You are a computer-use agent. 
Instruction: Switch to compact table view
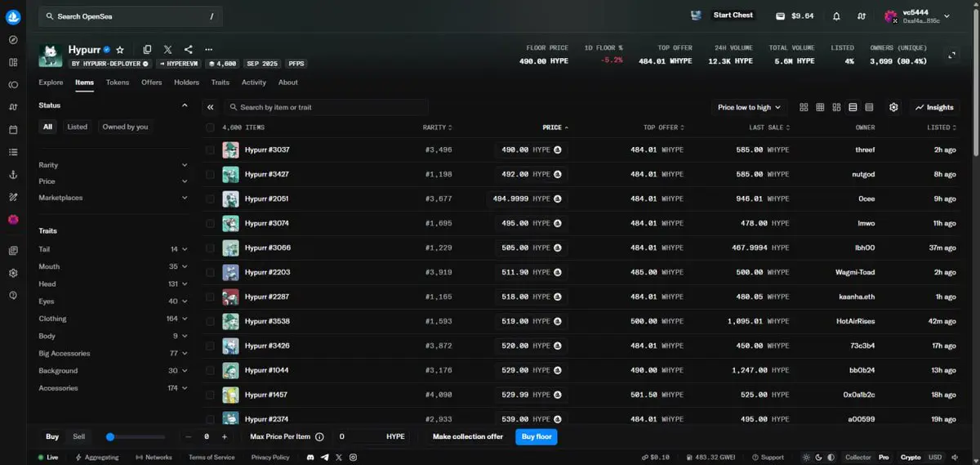869,107
